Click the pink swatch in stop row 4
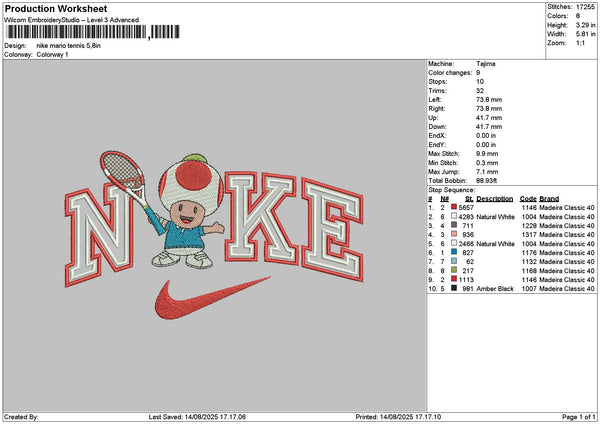600x424 pixels. (454, 234)
